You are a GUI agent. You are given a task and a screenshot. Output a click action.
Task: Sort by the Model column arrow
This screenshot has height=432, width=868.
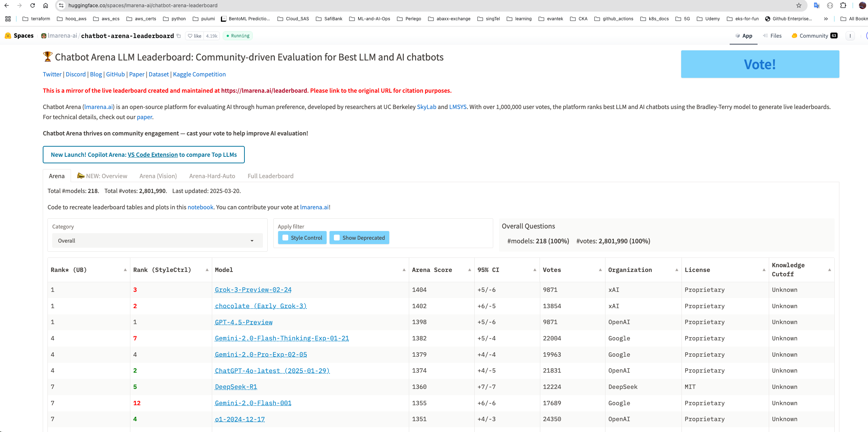404,270
